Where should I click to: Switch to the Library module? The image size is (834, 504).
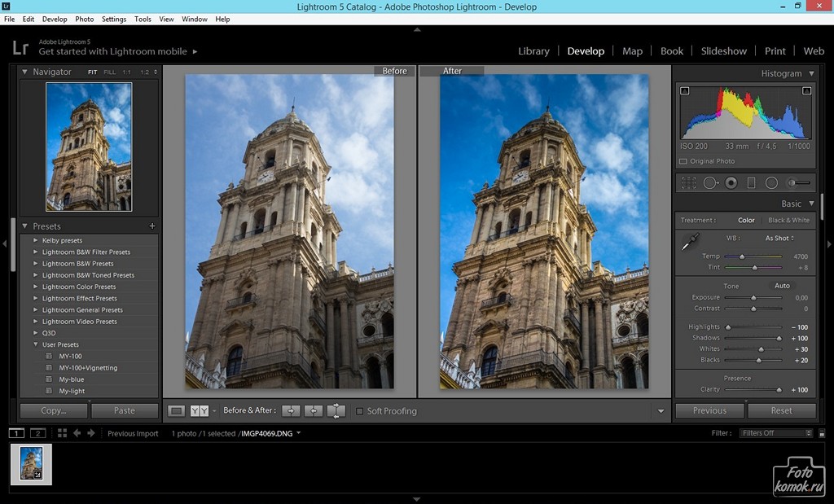point(533,51)
